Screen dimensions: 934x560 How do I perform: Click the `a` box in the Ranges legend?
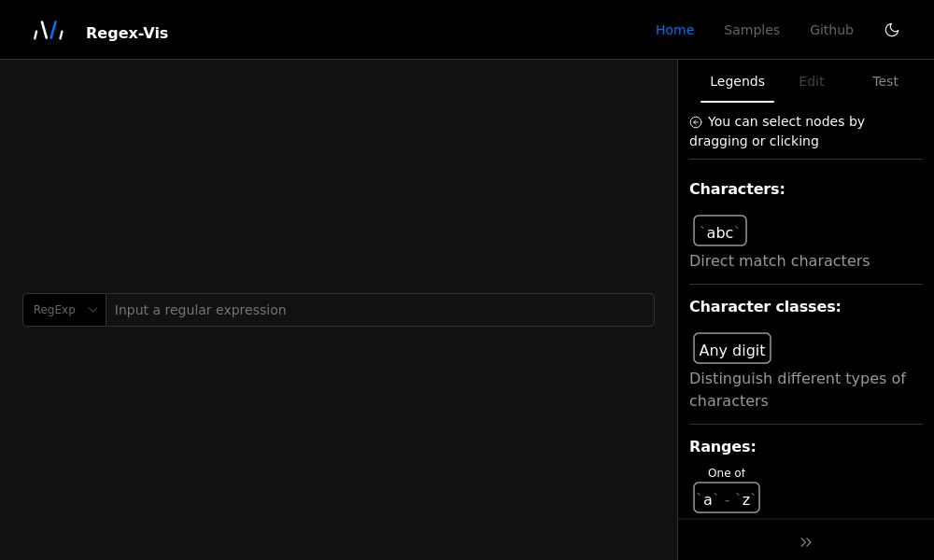pos(707,497)
